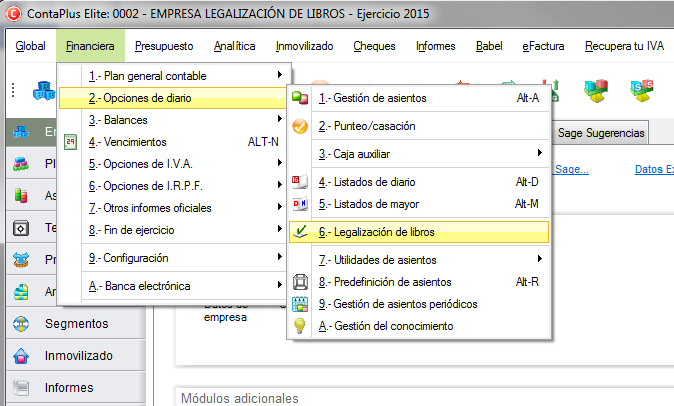Open the Analítica menu
The image size is (674, 406).
tap(235, 46)
